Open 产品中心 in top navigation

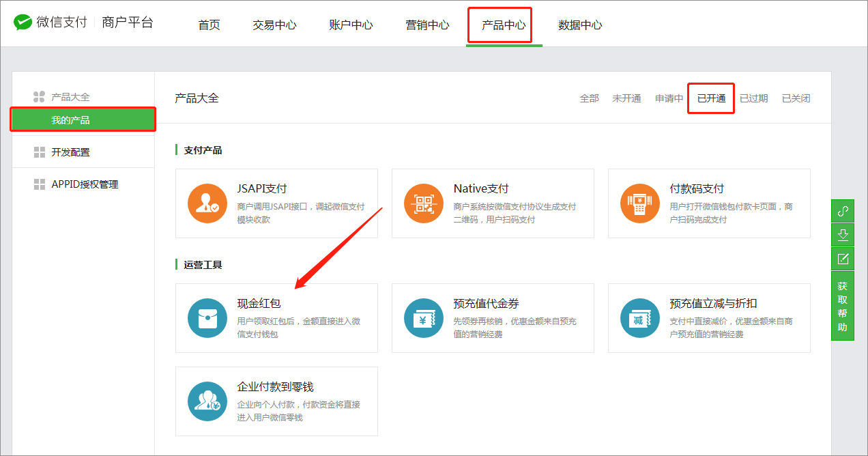(504, 25)
